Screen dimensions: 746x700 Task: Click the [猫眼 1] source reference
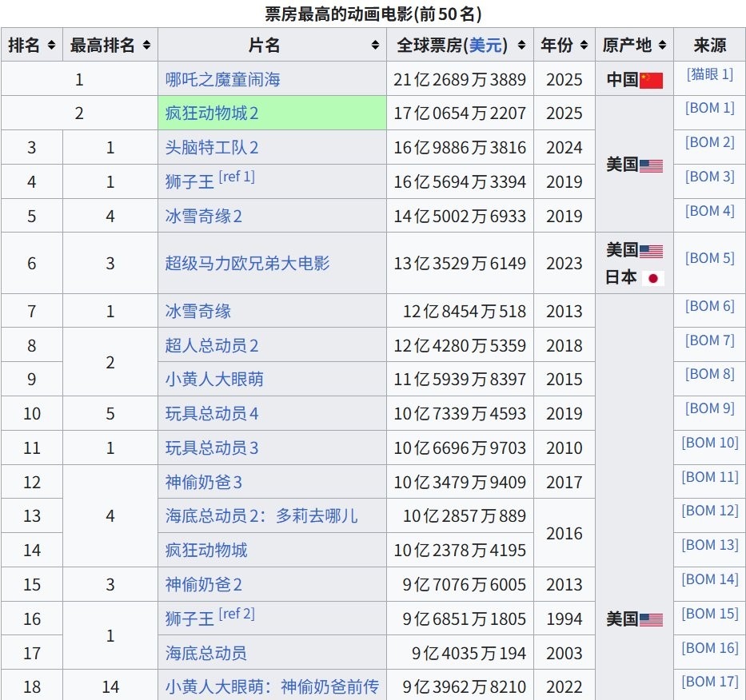(x=708, y=74)
